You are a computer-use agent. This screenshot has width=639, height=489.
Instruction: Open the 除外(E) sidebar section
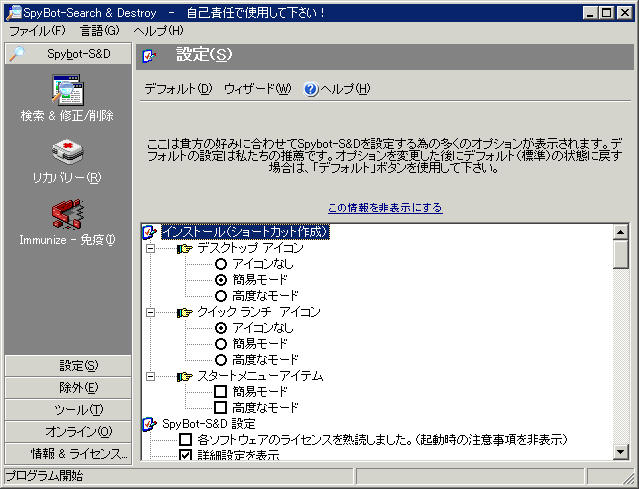68,388
